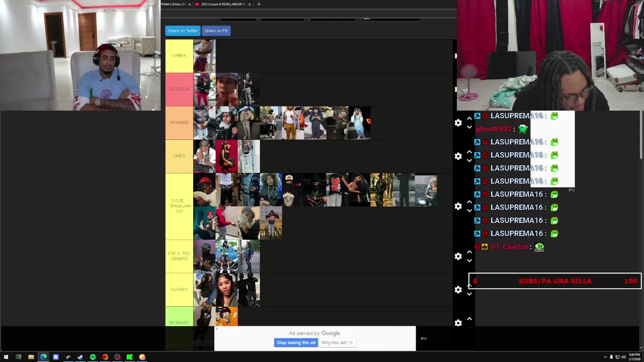Click the orange TRYHARD tier label

pyautogui.click(x=179, y=123)
